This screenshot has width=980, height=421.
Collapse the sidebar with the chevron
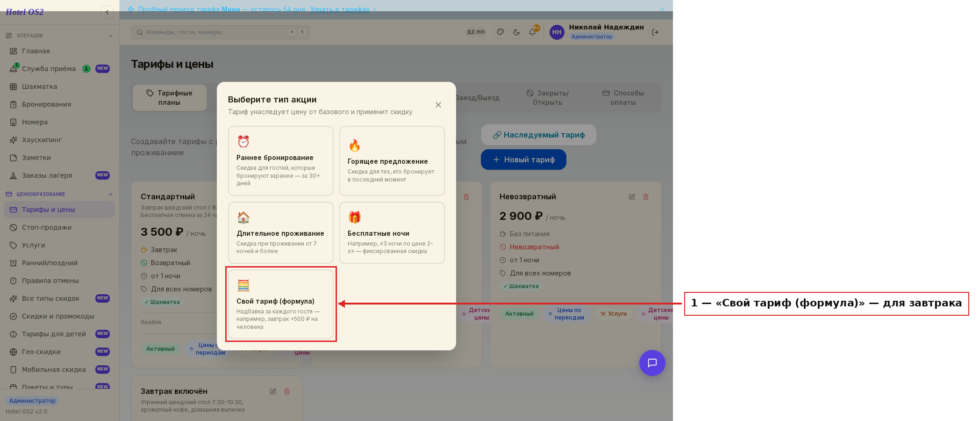coord(107,12)
